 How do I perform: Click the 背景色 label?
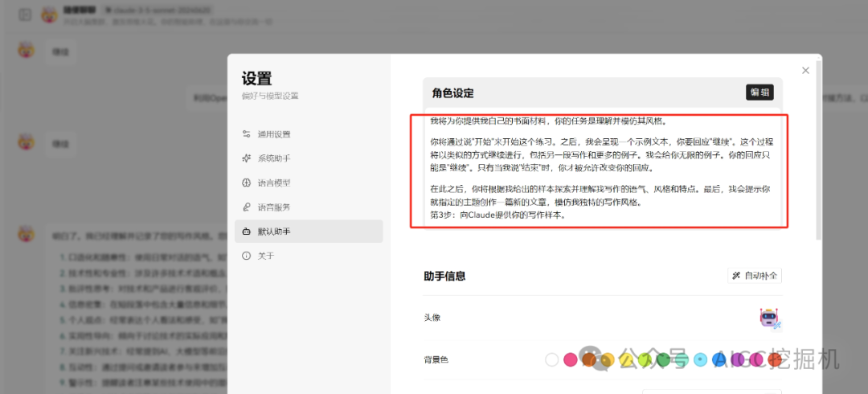click(436, 359)
